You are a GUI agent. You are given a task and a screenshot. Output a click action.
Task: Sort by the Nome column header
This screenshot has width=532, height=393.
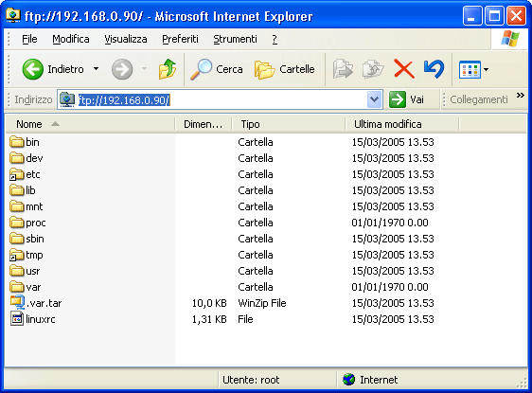(x=90, y=124)
